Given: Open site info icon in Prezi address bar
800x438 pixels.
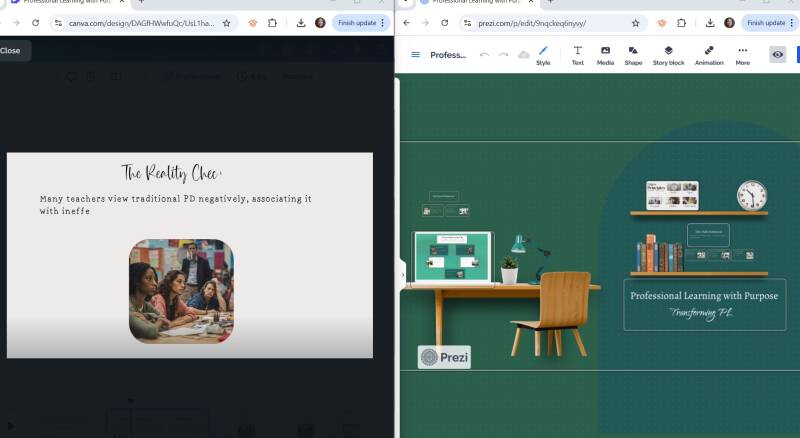Looking at the screenshot, I should (x=467, y=23).
